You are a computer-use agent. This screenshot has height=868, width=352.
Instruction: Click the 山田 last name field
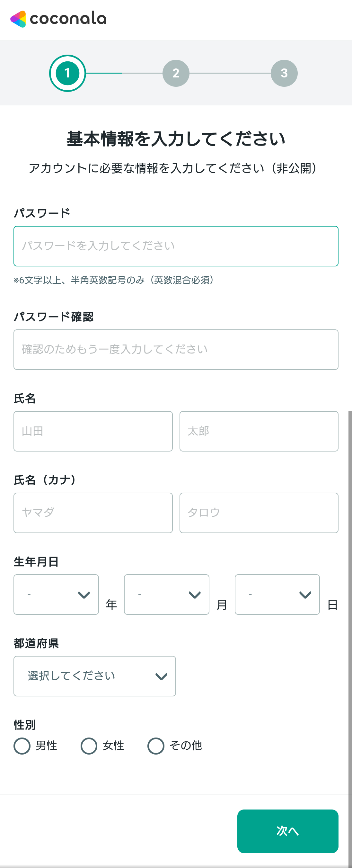pyautogui.click(x=93, y=431)
